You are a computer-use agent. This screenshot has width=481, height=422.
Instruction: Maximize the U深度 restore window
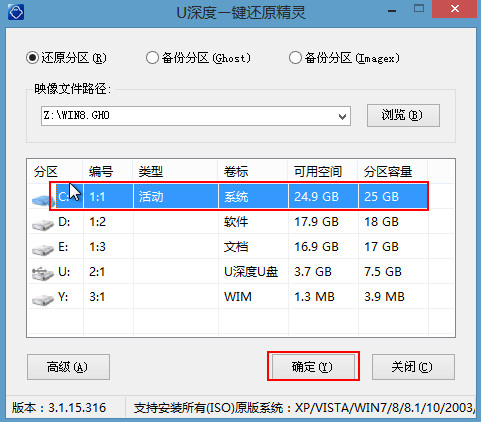(419, 9)
